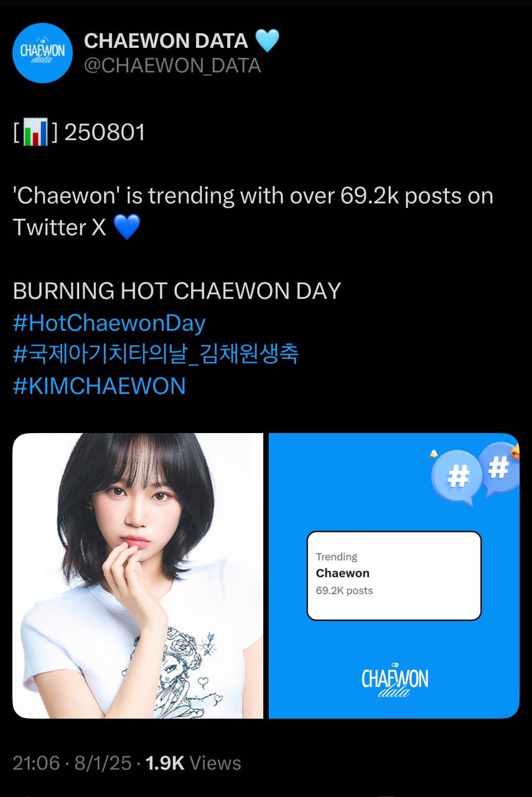The height and width of the screenshot is (797, 532).
Task: Select the BURNING HOT CHAEWON DAY text line
Action: pyautogui.click(x=177, y=291)
